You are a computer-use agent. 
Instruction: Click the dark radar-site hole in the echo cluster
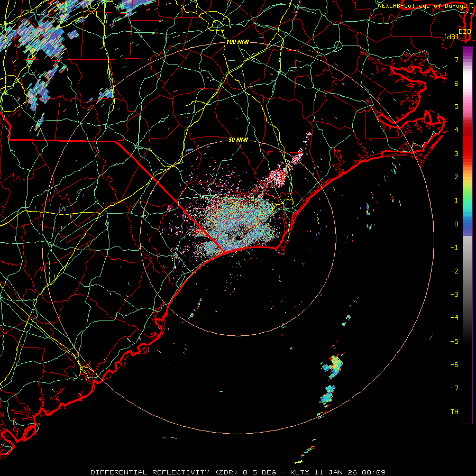(x=237, y=237)
